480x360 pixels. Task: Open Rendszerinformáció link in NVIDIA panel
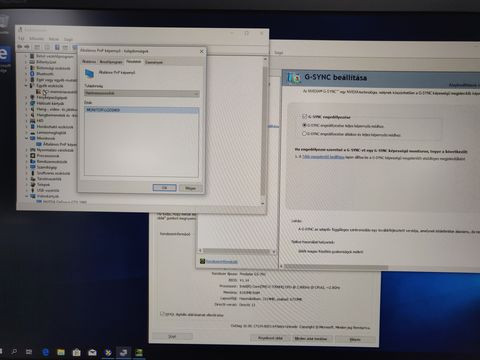coord(222,262)
